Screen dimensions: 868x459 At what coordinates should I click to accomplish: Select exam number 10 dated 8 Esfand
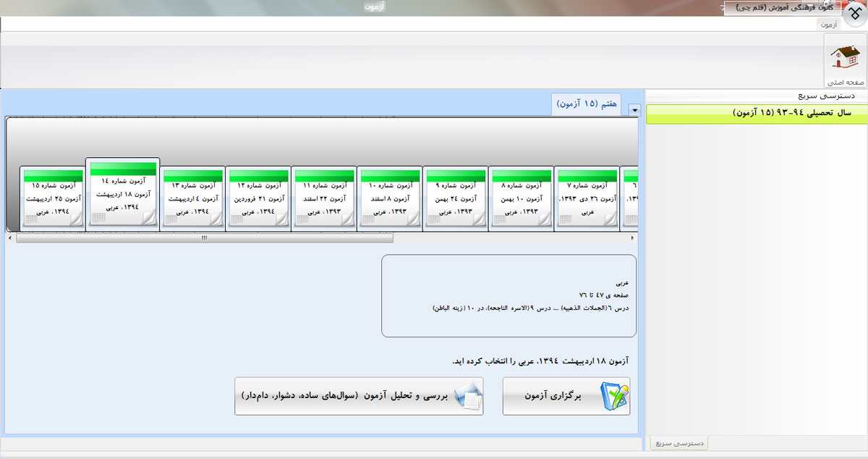(x=388, y=198)
